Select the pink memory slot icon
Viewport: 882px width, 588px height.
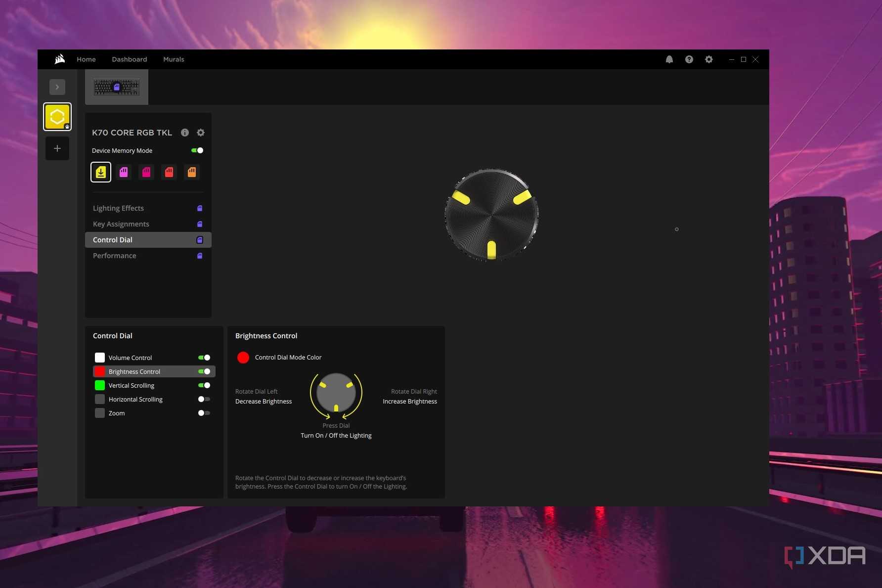coord(146,172)
